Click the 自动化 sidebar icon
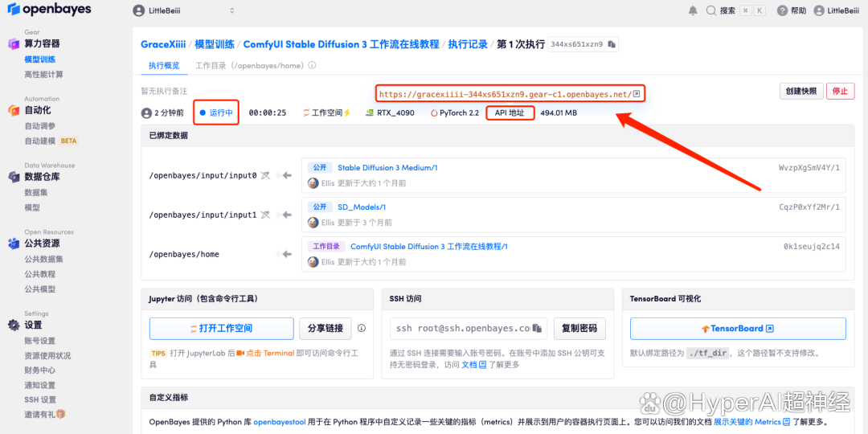 (x=14, y=110)
